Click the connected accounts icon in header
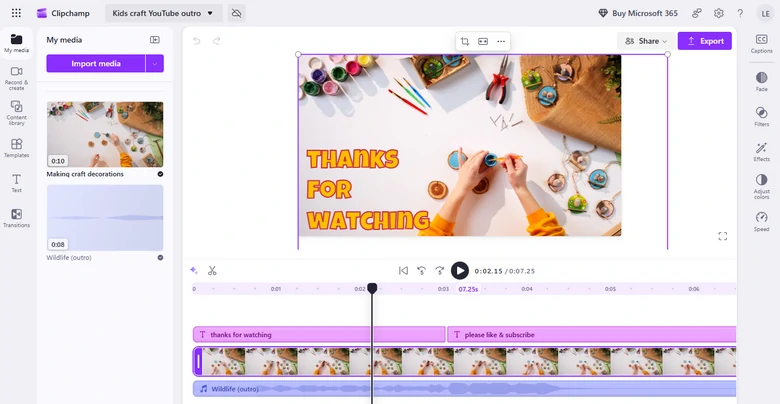The image size is (780, 404). [x=696, y=13]
